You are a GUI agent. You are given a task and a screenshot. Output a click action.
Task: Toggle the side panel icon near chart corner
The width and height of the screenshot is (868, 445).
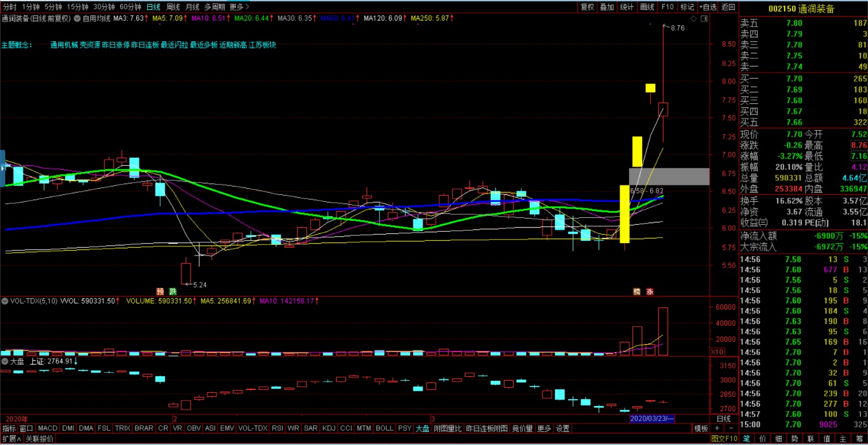pyautogui.click(x=703, y=19)
